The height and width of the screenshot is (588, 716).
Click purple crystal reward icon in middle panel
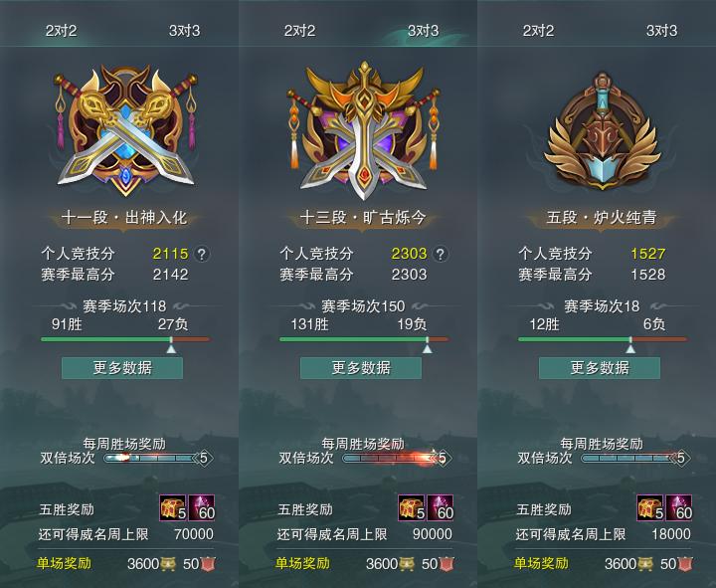[x=441, y=507]
